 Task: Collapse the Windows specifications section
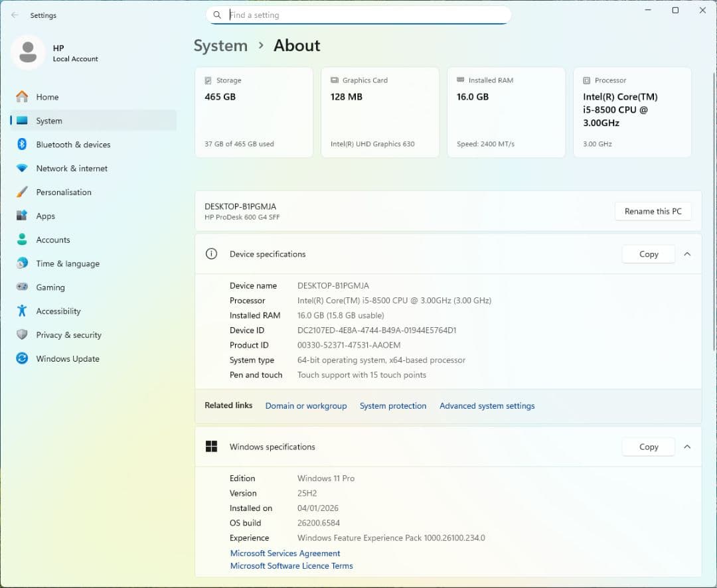tap(688, 447)
